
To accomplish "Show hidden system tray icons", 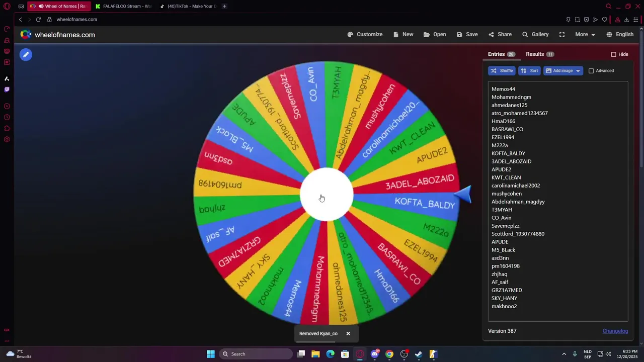I will click(x=564, y=354).
